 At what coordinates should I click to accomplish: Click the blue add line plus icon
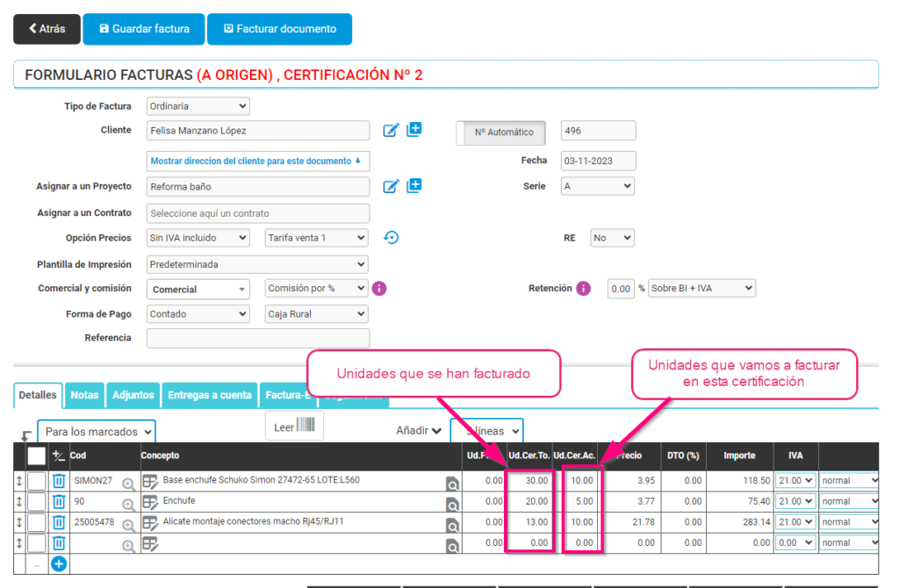(59, 563)
